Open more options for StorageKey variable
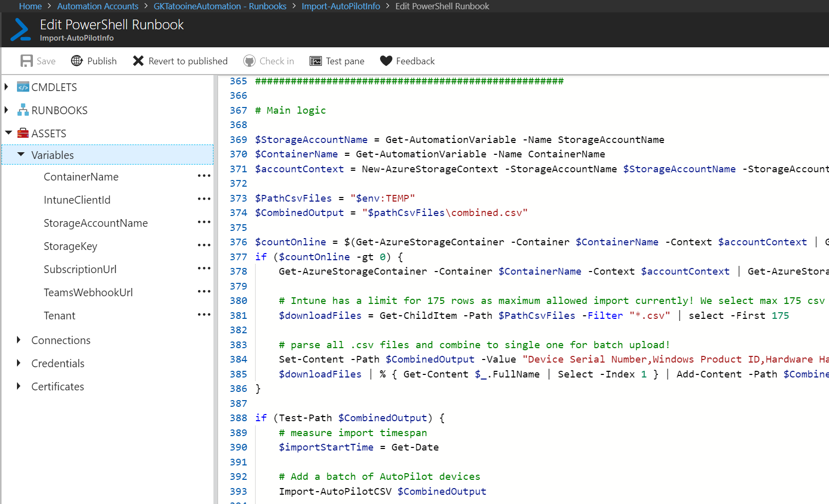The height and width of the screenshot is (504, 829). pyautogui.click(x=204, y=245)
